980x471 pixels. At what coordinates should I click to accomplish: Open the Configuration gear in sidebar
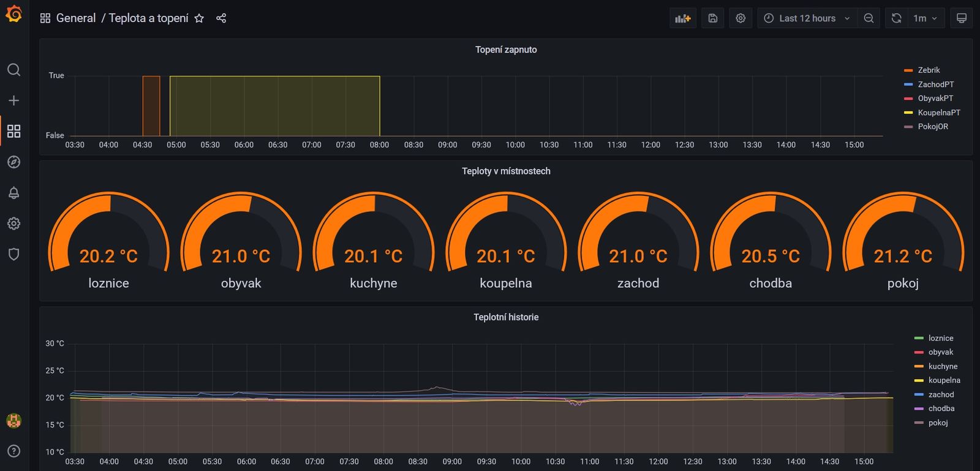tap(13, 224)
